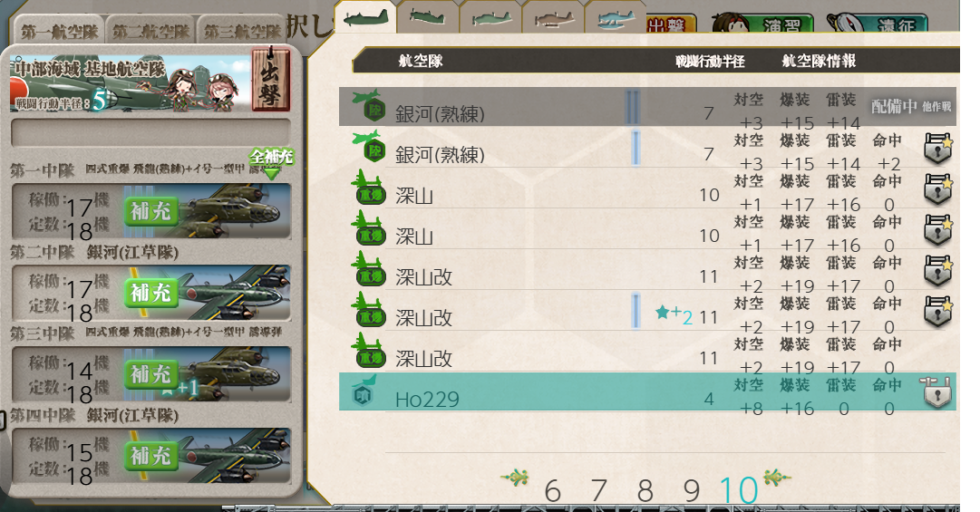This screenshot has height=512, width=980.
Task: Select the dark green fighter plane filter tab
Action: [365, 17]
